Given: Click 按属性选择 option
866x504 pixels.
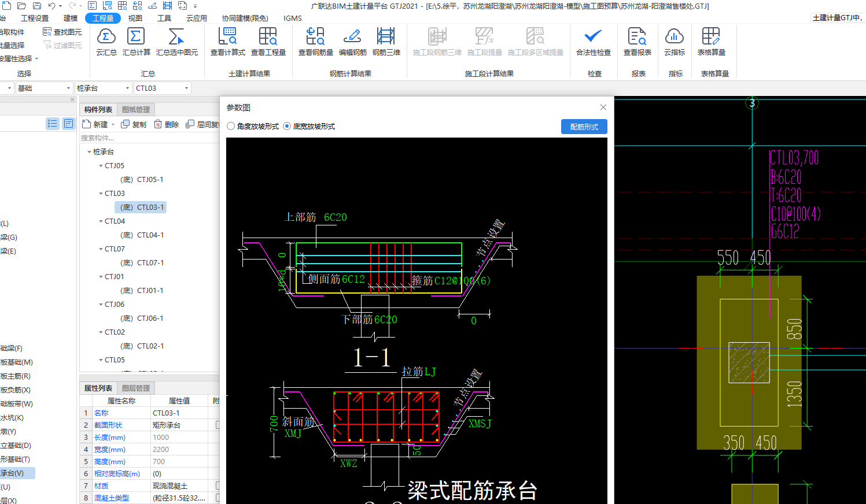Looking at the screenshot, I should point(16,58).
